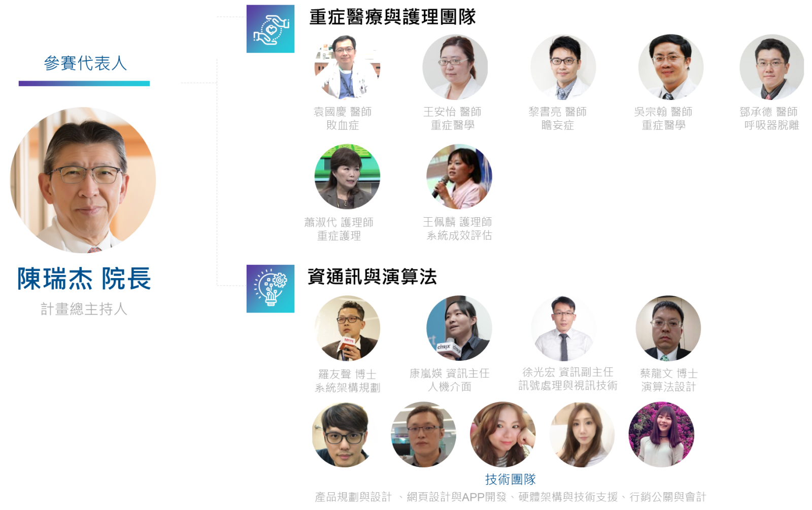The height and width of the screenshot is (510, 812).
Task: Open the portrait of 黎書亮 醫師
Action: 563,67
